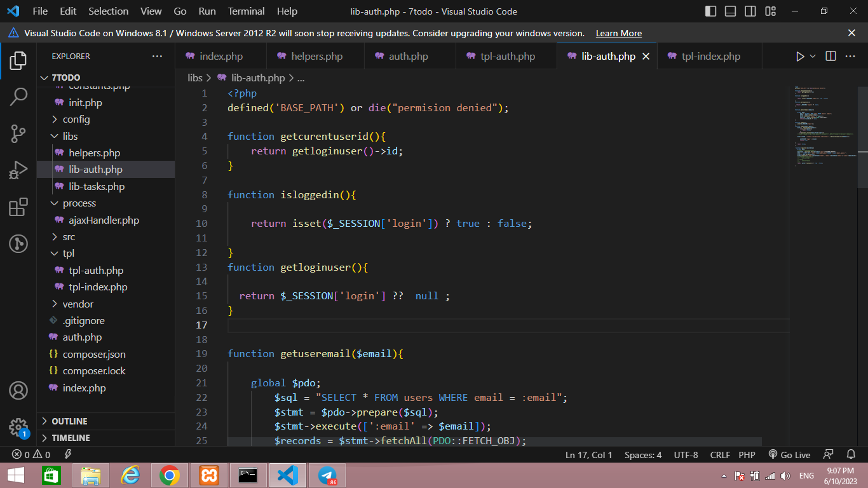The height and width of the screenshot is (488, 868).
Task: Open Source Control view
Action: coord(18,133)
